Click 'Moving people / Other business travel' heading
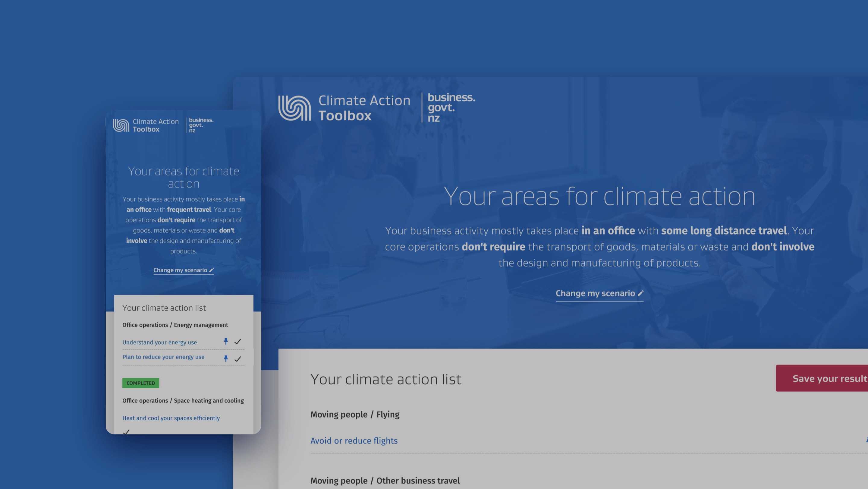The height and width of the screenshot is (489, 868). pyautogui.click(x=385, y=481)
